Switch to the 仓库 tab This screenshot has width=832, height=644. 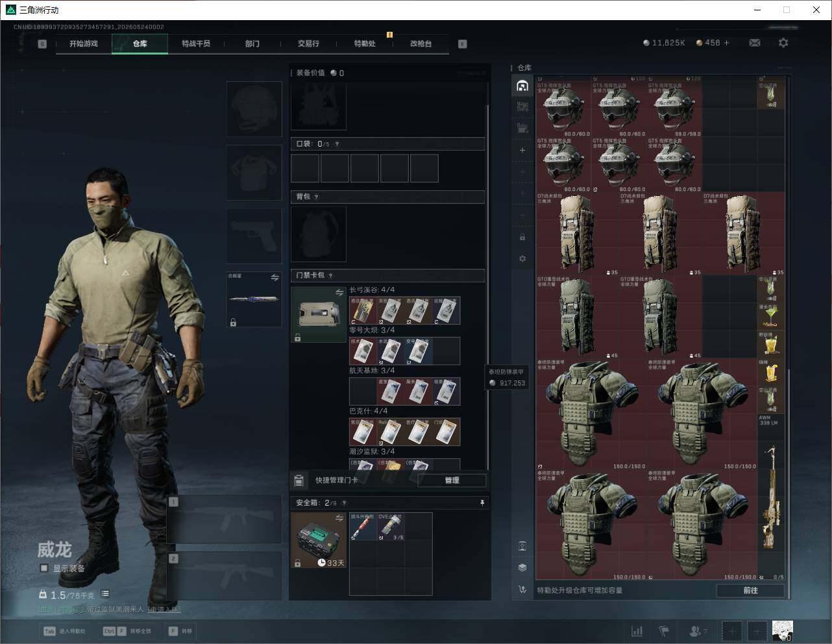tap(140, 43)
